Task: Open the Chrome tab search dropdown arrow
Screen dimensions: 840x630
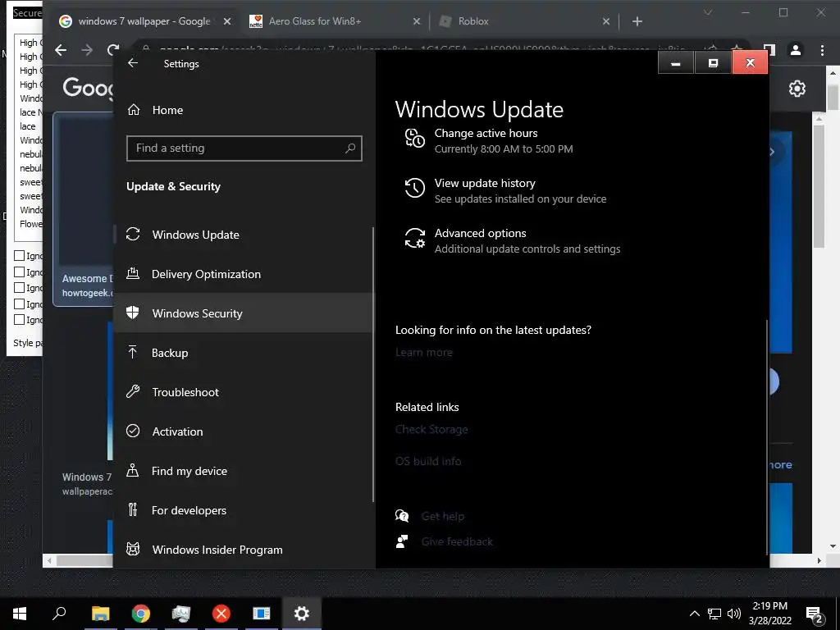Action: pos(708,12)
